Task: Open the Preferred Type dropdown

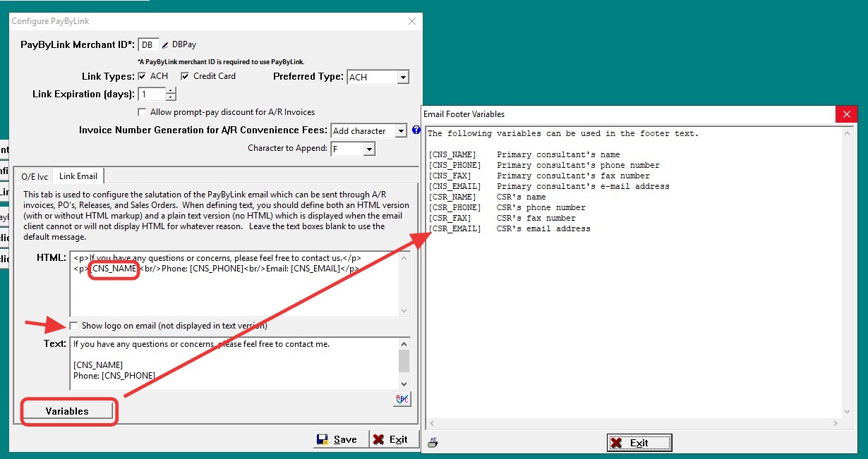Action: (403, 77)
